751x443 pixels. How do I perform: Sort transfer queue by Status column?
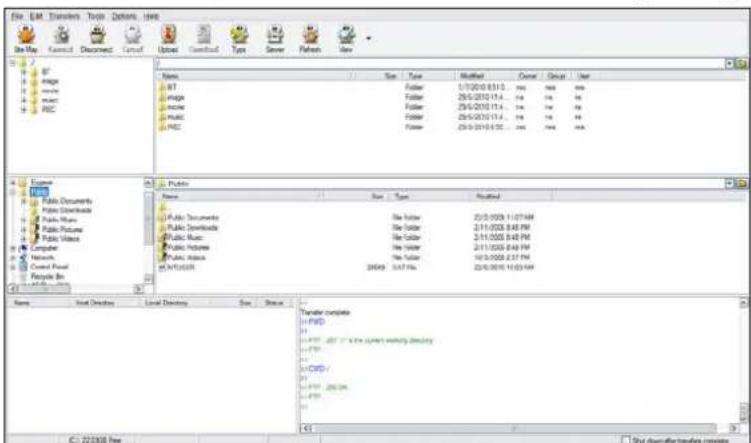(274, 303)
